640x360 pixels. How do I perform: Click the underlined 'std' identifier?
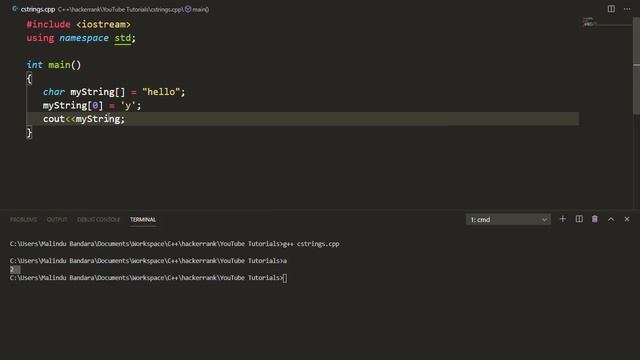(122, 38)
